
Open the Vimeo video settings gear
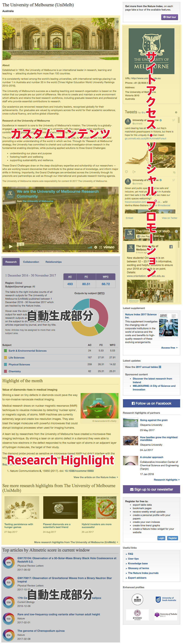pos(96,247)
